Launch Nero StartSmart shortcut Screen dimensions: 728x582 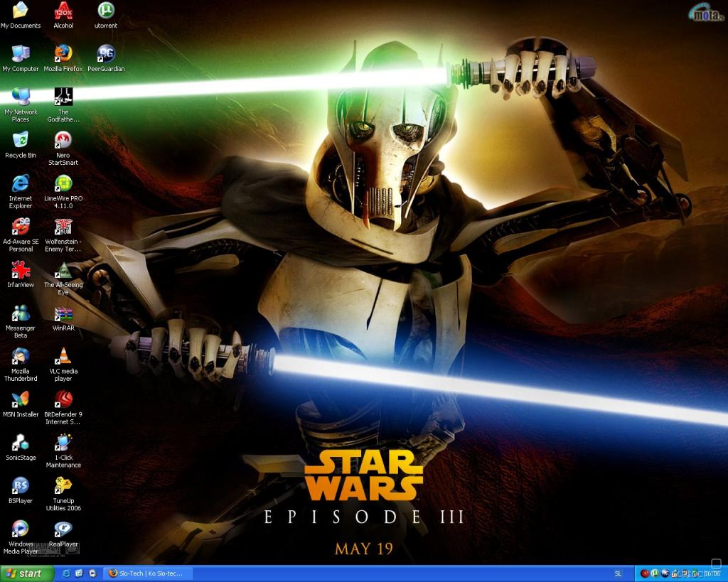tap(63, 149)
